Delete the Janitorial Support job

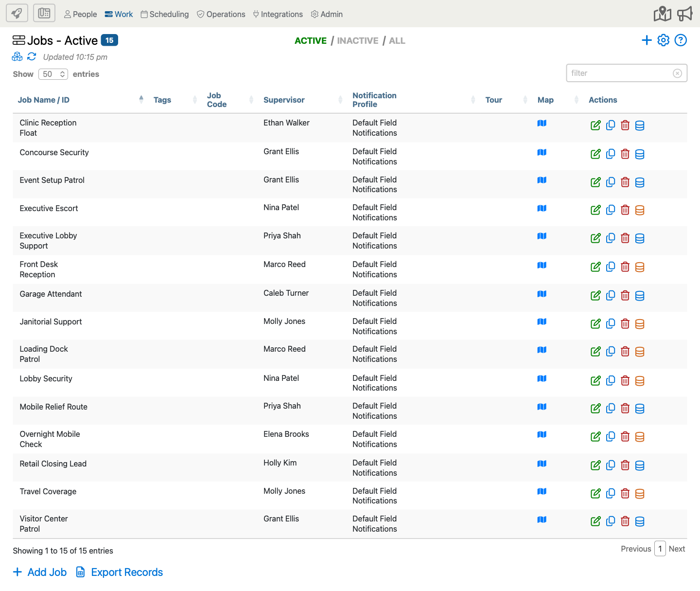(x=625, y=324)
